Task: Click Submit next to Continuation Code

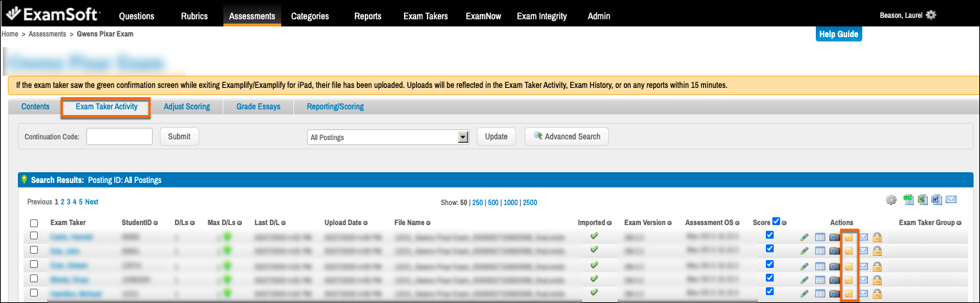Action: (x=179, y=136)
